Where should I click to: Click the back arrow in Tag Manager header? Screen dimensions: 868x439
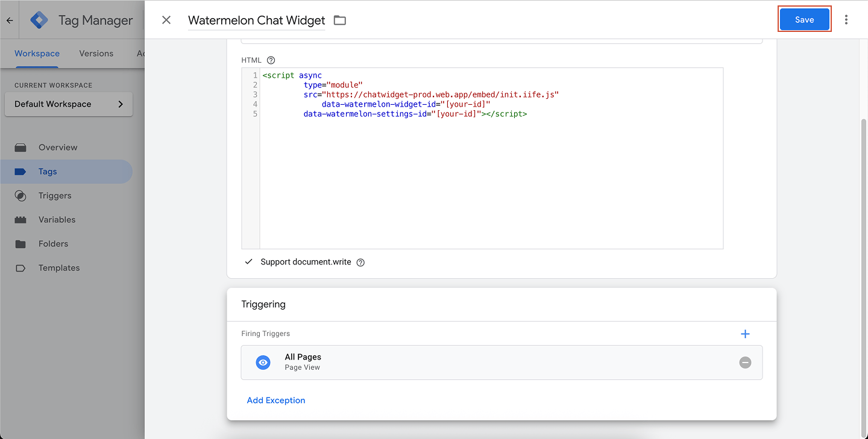point(10,20)
